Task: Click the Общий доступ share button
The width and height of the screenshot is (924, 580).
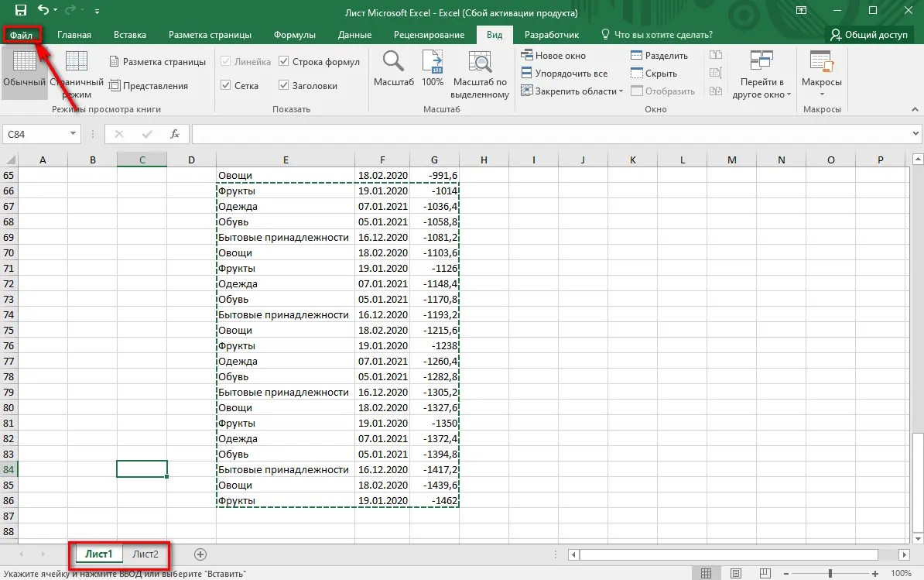Action: point(869,35)
